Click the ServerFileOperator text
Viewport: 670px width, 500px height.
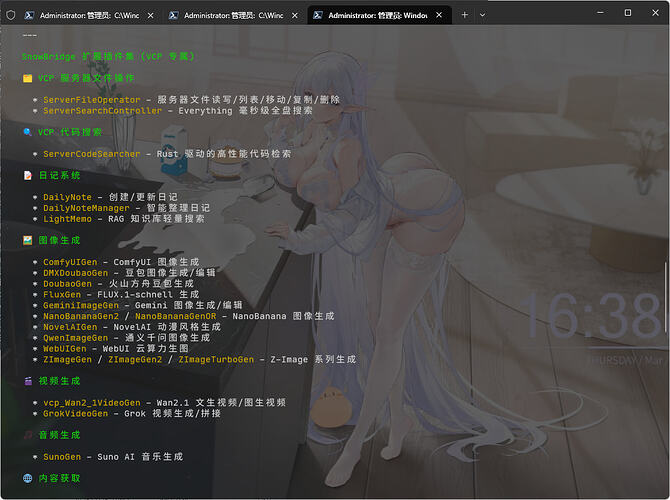(92, 100)
